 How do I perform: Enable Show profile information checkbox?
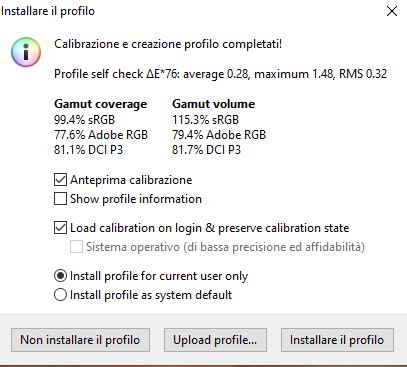(x=60, y=199)
